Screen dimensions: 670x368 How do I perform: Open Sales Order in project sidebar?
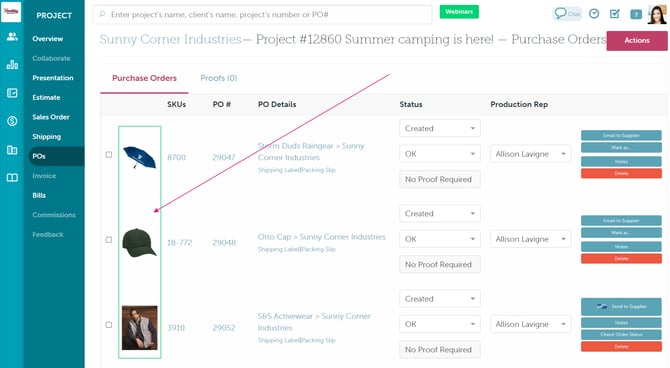[50, 117]
